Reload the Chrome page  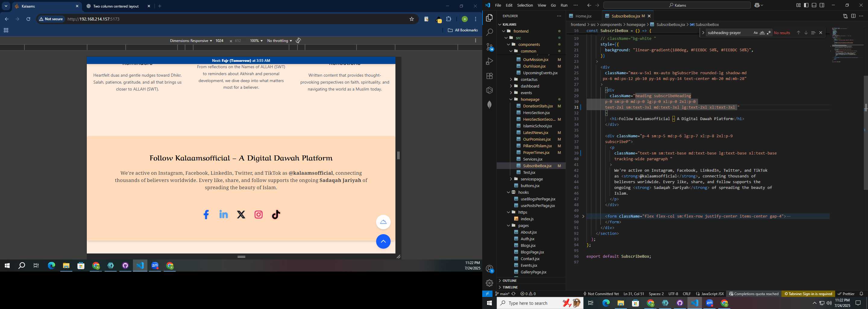28,19
